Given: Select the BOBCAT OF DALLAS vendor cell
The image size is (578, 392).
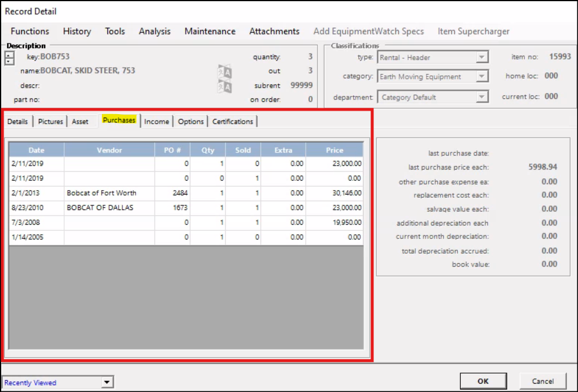Looking at the screenshot, I should [109, 208].
